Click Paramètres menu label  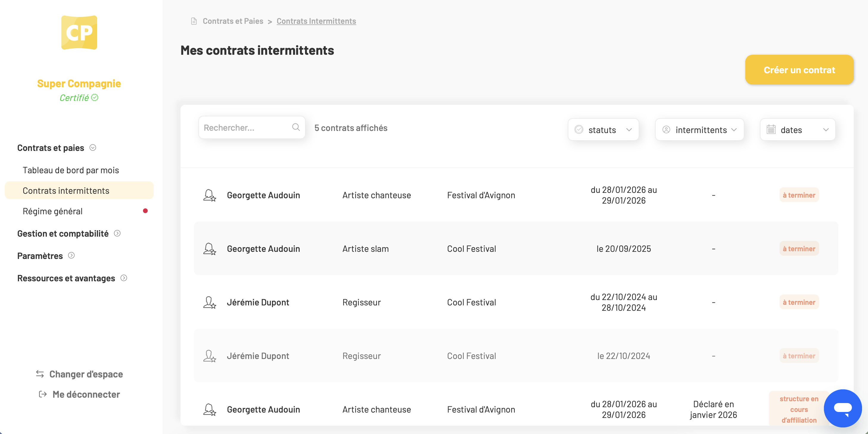pyautogui.click(x=40, y=256)
